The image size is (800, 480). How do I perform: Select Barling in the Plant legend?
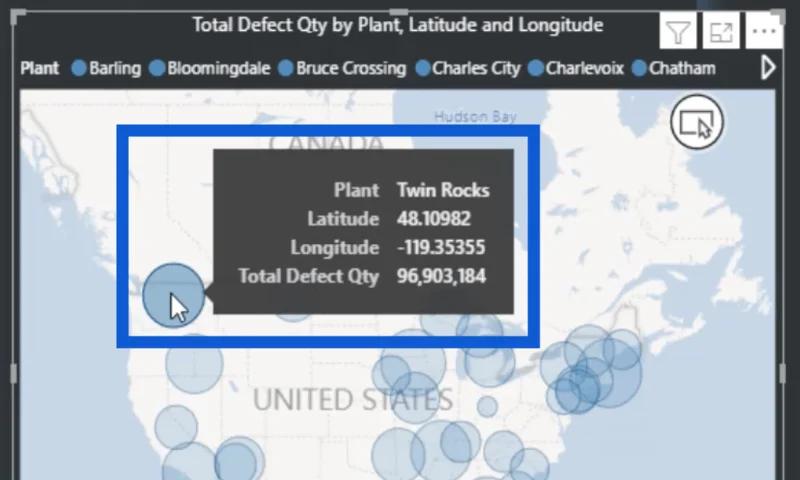(106, 68)
